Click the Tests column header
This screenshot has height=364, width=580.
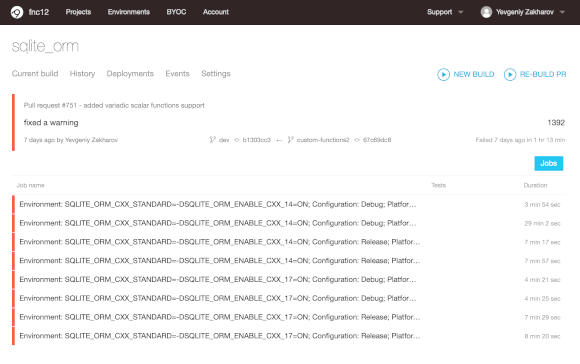point(438,185)
